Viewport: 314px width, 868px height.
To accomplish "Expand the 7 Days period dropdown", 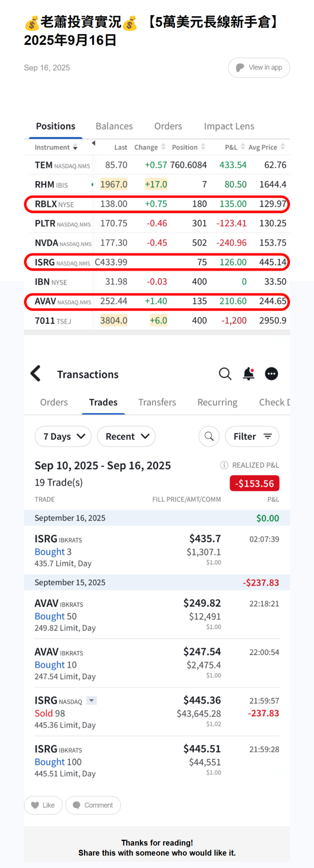I will point(63,436).
